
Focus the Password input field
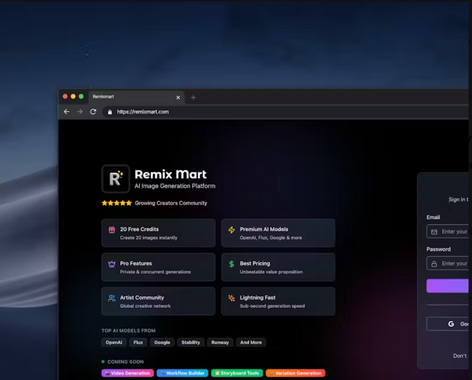coord(447,263)
